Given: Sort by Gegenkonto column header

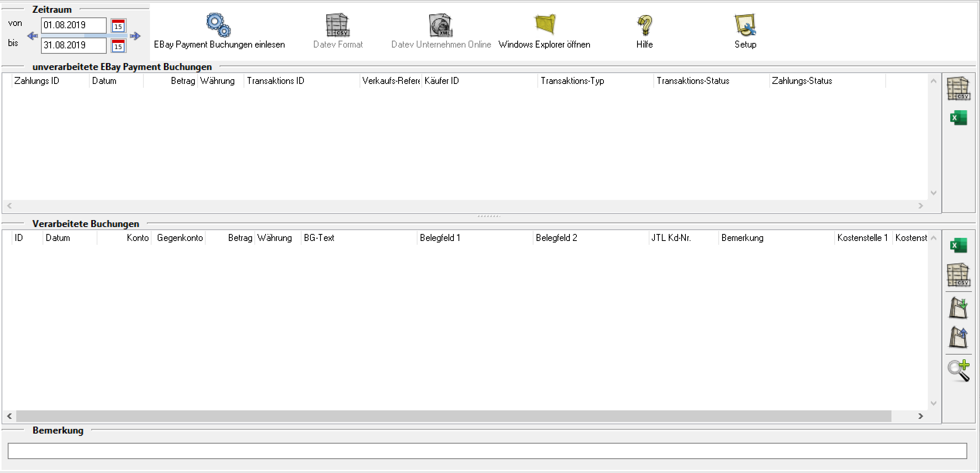Looking at the screenshot, I should 179,238.
